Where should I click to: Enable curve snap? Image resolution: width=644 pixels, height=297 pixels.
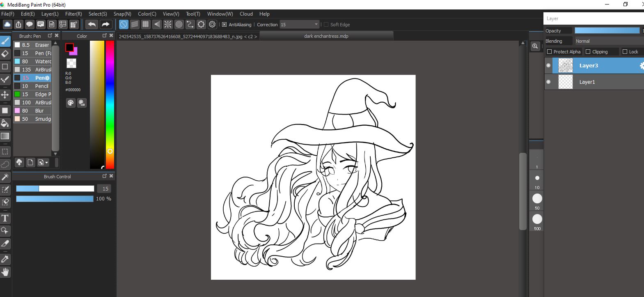tap(190, 24)
